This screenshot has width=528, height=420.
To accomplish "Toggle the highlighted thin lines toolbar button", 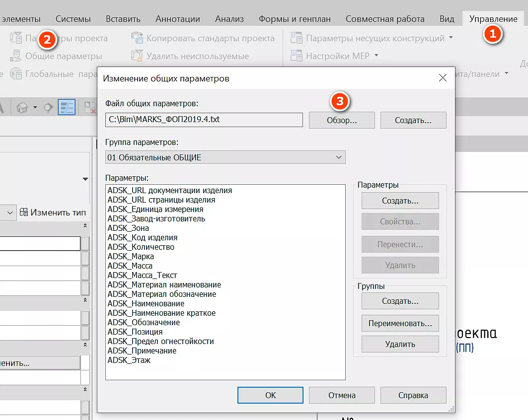I will click(x=66, y=107).
